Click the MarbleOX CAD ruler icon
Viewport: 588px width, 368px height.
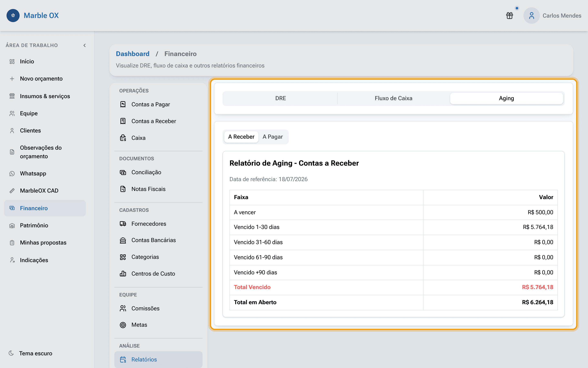click(12, 191)
